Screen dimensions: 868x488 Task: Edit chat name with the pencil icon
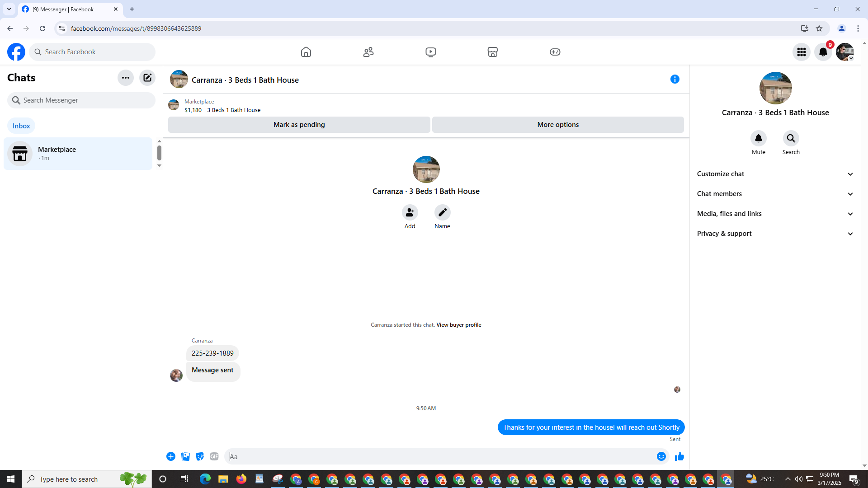[x=443, y=212]
